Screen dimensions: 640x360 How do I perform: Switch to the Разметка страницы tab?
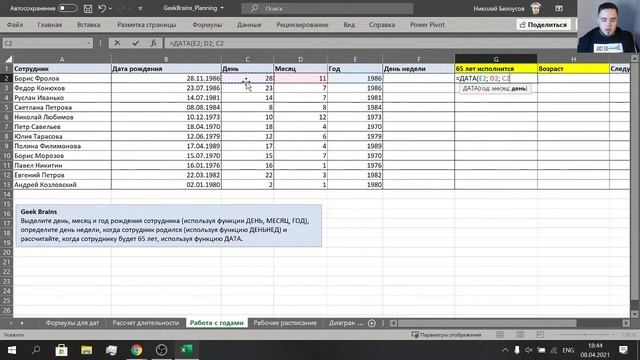click(147, 25)
